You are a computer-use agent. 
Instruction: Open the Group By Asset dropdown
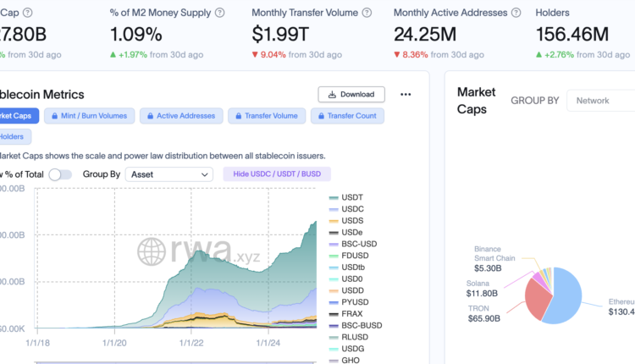168,174
